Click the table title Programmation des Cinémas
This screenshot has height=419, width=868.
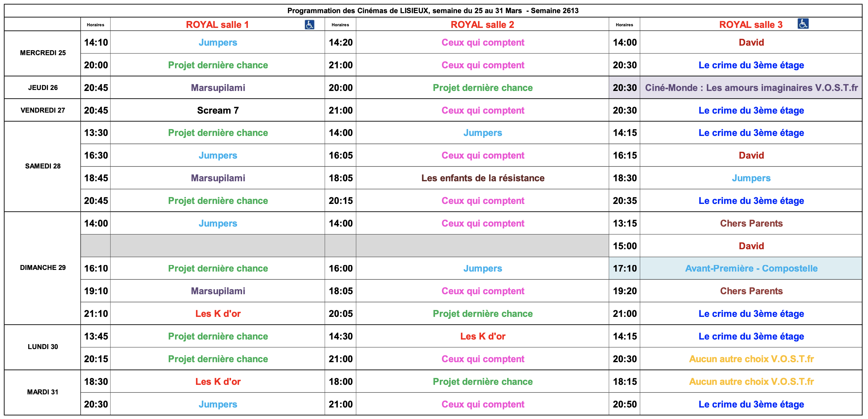tap(433, 11)
